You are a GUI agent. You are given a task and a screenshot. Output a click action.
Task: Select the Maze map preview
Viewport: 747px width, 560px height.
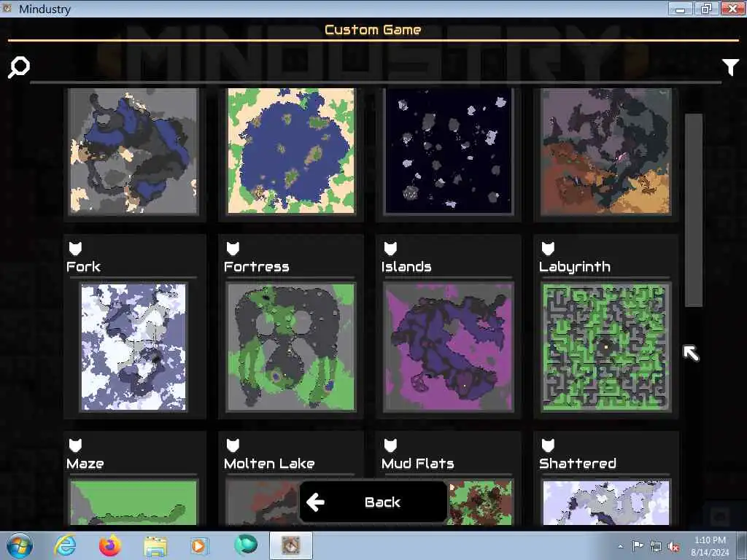[133, 502]
